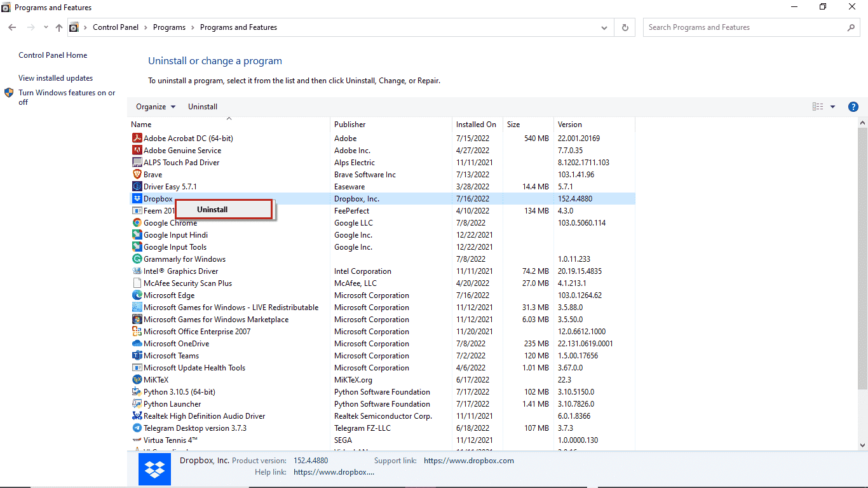This screenshot has width=868, height=488.
Task: Click the vertical scrollbar down arrow
Action: pyautogui.click(x=862, y=445)
